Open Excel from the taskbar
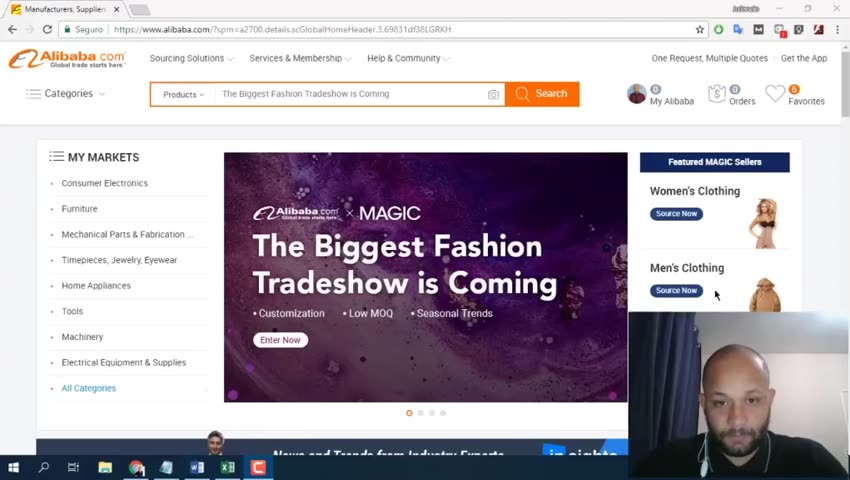Screen dimensions: 850x480 (x=227, y=467)
